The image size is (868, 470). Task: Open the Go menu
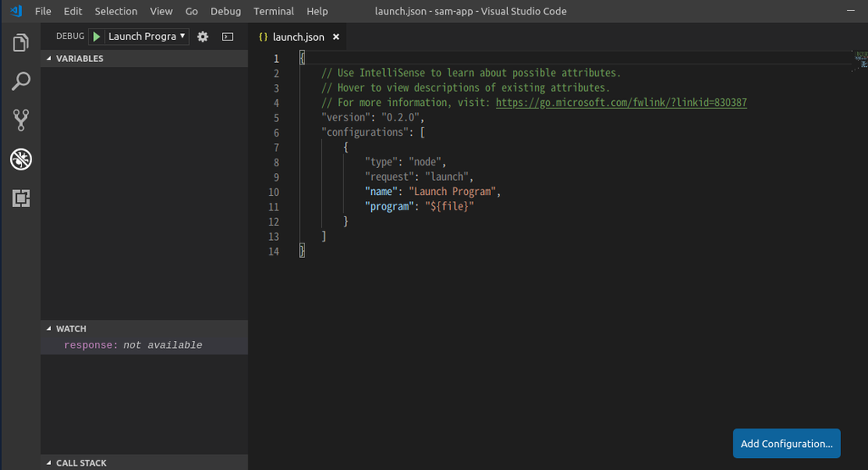[192, 11]
